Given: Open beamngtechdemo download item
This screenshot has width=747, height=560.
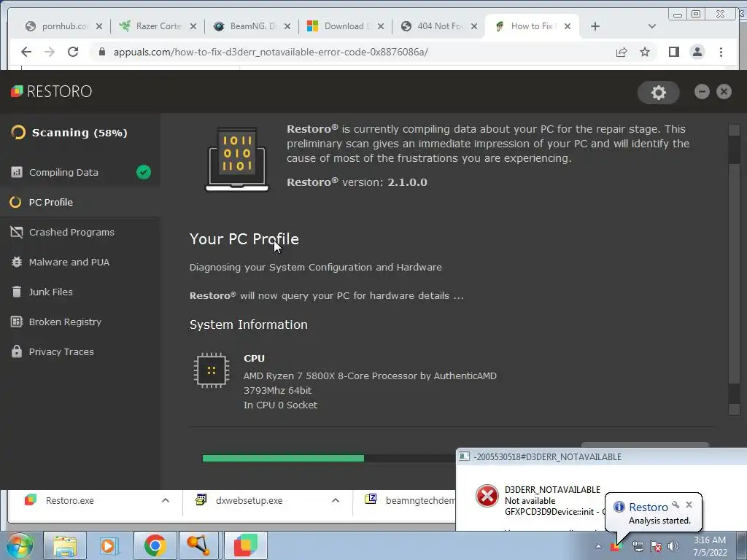Looking at the screenshot, I should (409, 500).
